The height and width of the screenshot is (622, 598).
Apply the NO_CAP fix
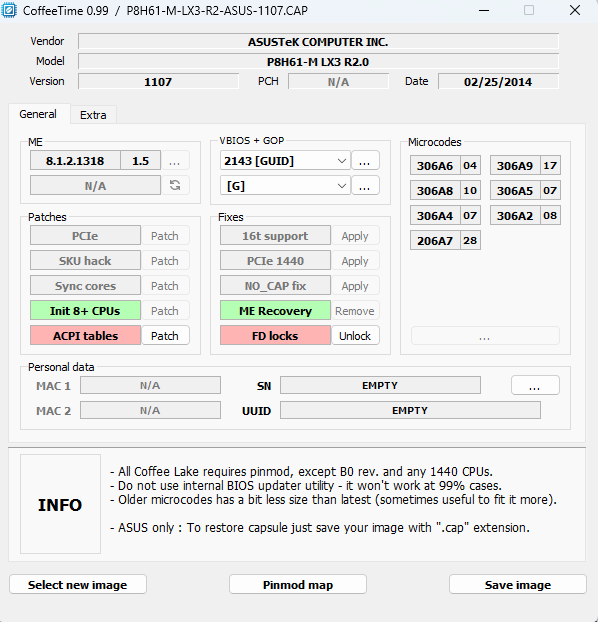coord(355,286)
